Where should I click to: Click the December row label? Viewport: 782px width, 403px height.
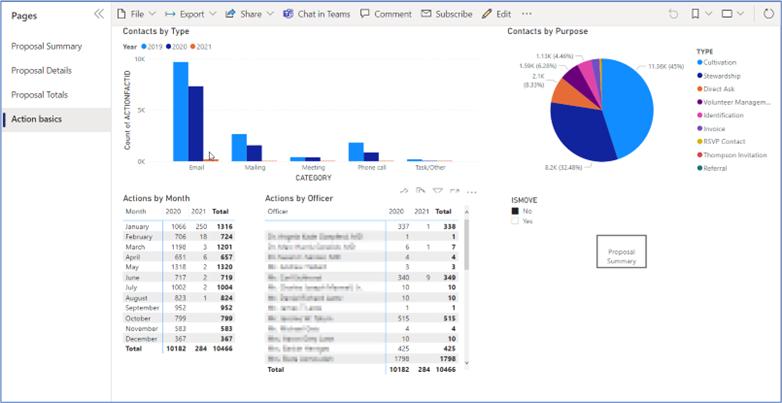(141, 339)
